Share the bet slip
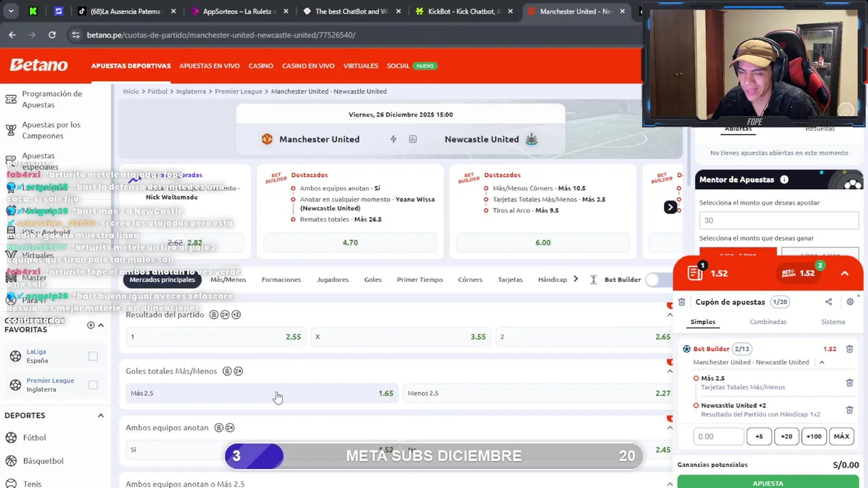Viewport: 868px width, 488px height. coord(829,302)
